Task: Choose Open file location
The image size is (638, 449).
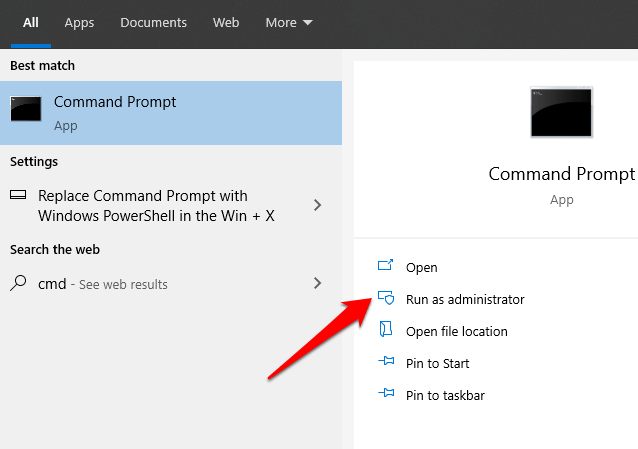Action: (457, 331)
